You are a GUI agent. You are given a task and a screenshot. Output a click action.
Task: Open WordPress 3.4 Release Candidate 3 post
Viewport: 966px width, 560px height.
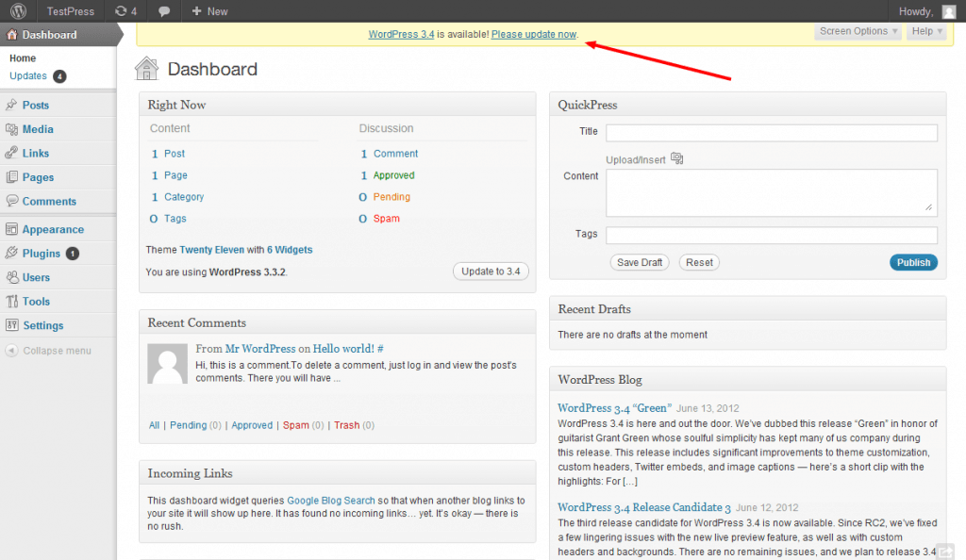click(643, 507)
